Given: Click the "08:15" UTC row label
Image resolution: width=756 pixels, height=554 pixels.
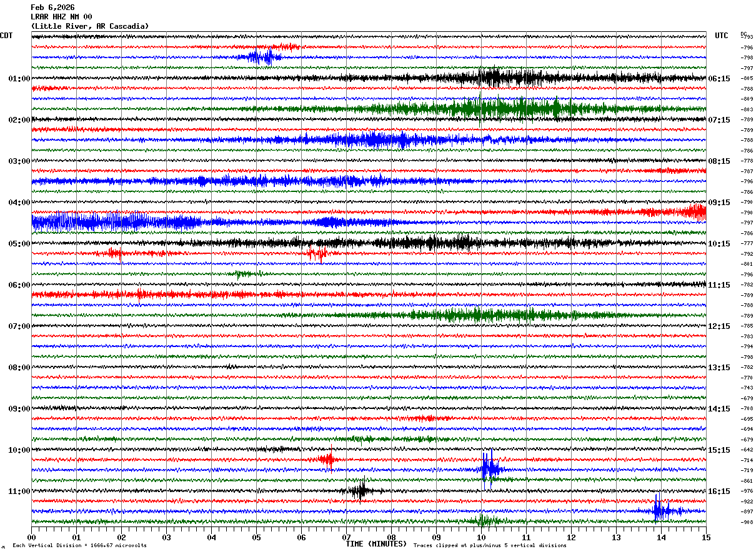Looking at the screenshot, I should (x=719, y=161).
